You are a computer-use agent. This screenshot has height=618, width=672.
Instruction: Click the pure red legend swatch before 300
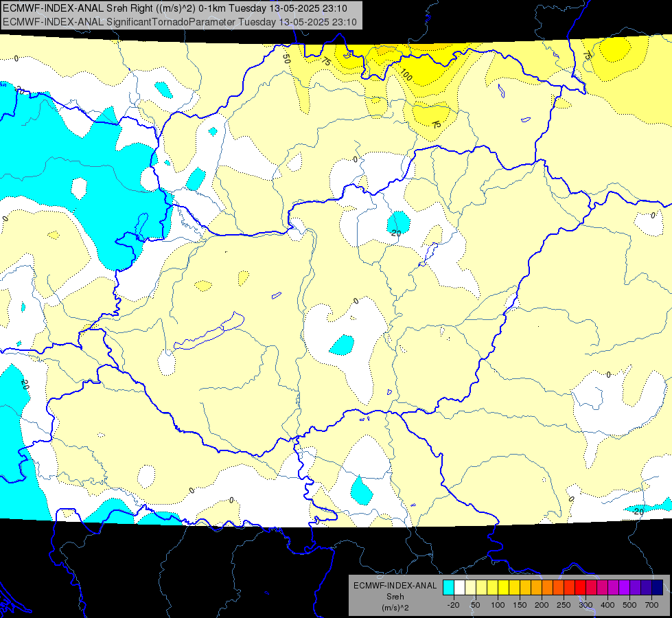point(580,588)
